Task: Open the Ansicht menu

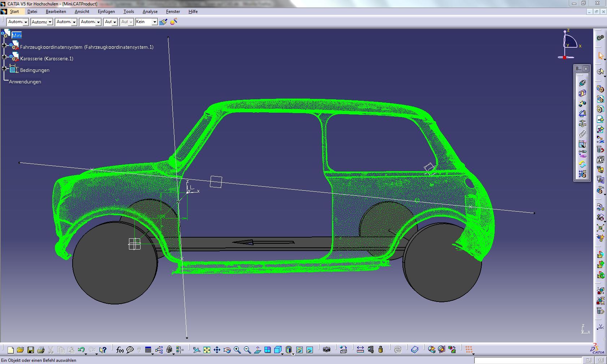Action: click(82, 12)
